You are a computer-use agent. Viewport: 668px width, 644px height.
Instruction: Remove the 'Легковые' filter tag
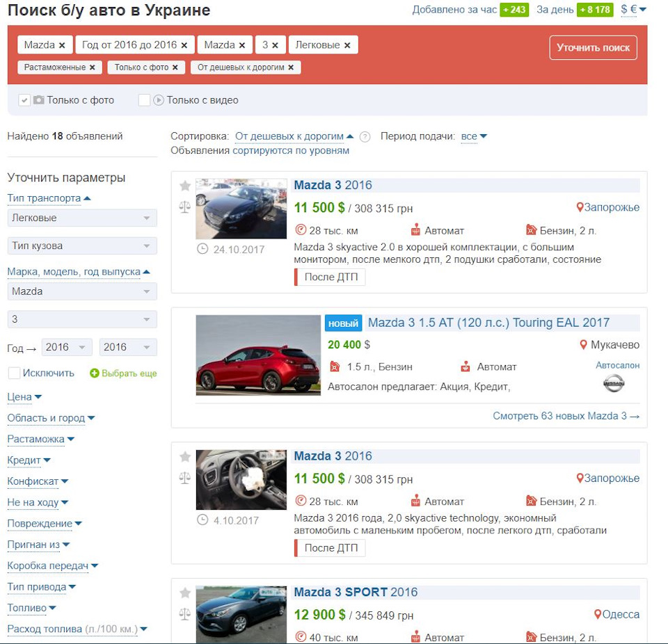(347, 45)
